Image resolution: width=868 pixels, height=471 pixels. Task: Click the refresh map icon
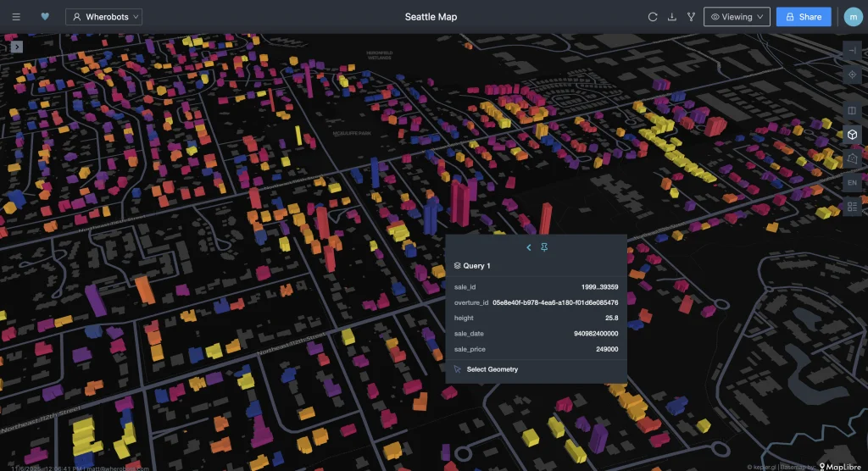(653, 17)
